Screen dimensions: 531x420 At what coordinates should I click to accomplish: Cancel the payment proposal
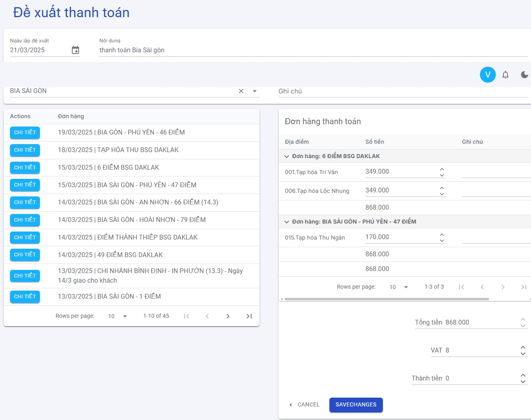304,405
